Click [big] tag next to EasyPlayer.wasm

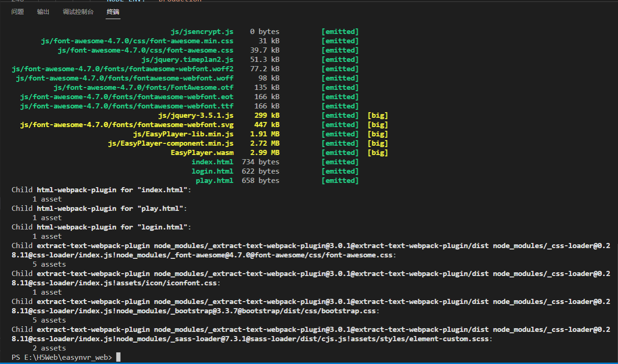click(x=377, y=153)
